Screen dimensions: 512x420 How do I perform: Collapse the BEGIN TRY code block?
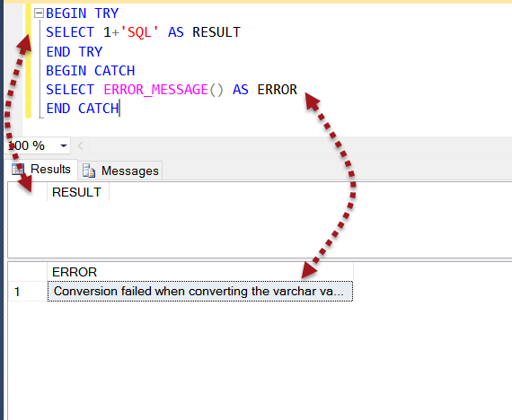point(39,13)
